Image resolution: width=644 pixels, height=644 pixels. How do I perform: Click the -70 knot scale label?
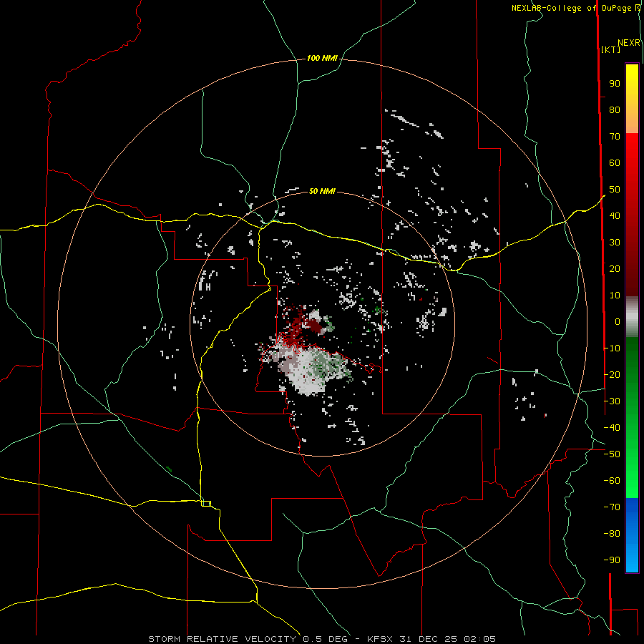(612, 507)
